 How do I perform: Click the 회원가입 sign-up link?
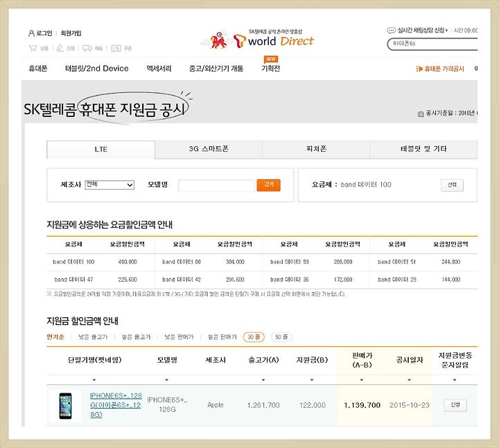point(71,33)
